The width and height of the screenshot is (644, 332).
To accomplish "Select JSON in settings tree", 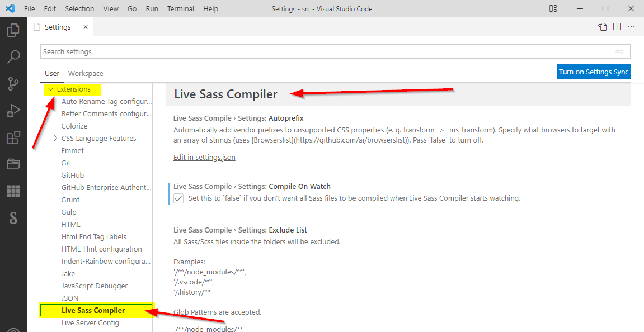I will pos(70,298).
